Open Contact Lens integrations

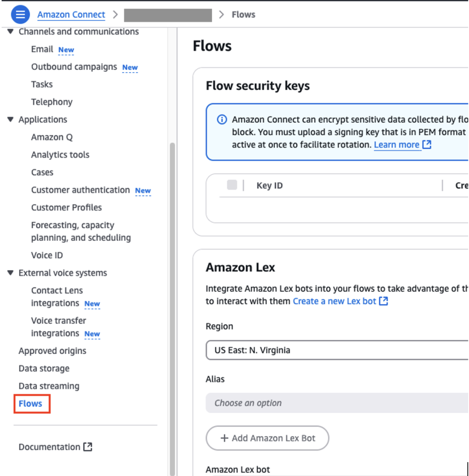[57, 297]
